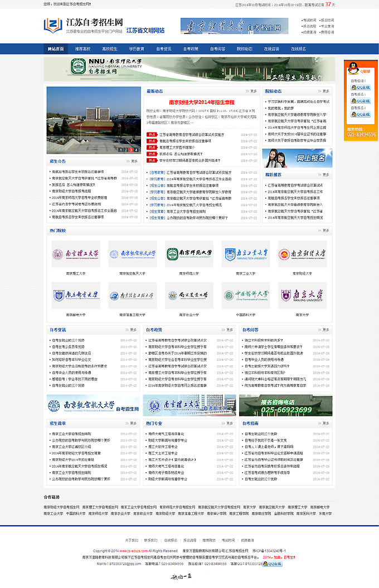
Task: Open 推荐高校 in the navigation bar
Action: [x=82, y=49]
